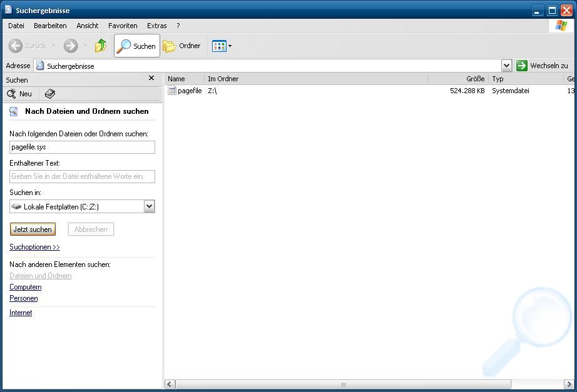Click the horizontal scrollbar right arrow
The height and width of the screenshot is (392, 577).
tap(568, 384)
